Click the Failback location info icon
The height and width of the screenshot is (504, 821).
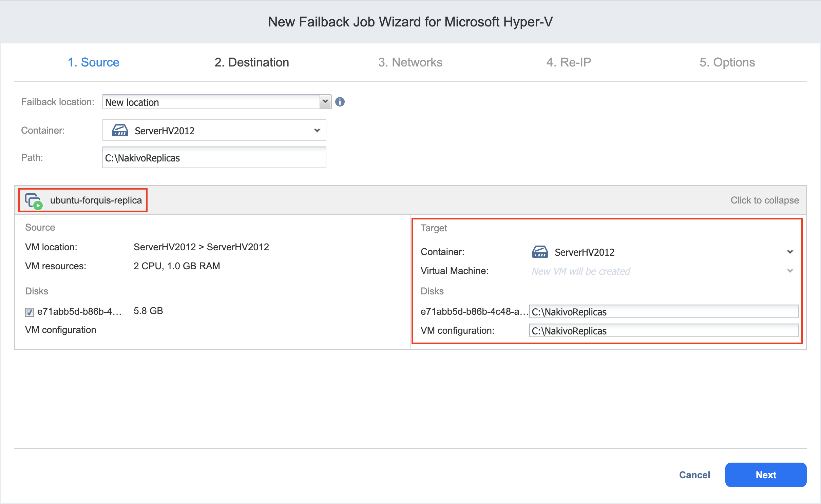tap(340, 102)
